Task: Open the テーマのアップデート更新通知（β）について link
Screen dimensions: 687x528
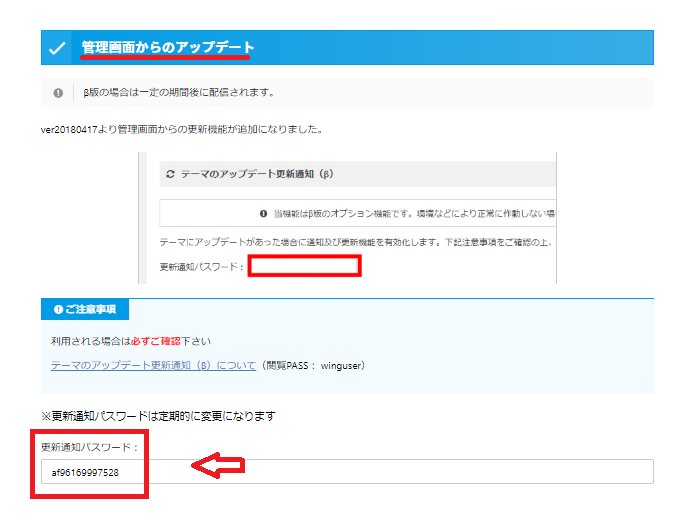Action: 153,365
